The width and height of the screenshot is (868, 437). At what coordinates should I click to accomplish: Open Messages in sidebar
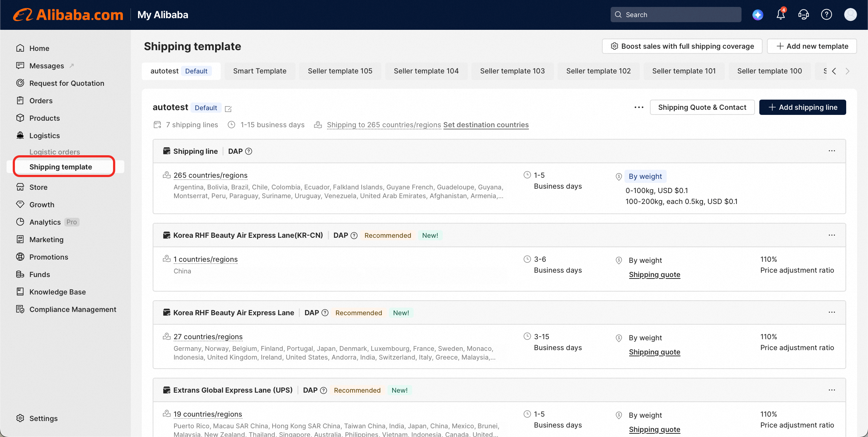pos(47,66)
